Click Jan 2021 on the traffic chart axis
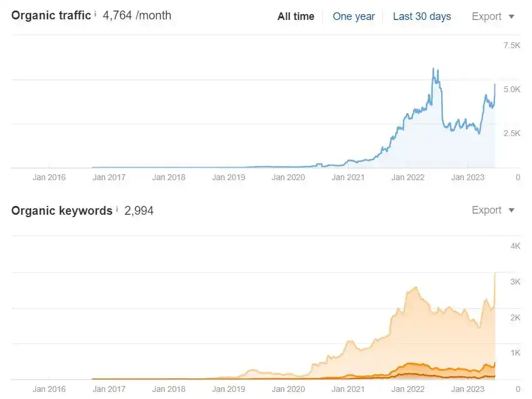This screenshot has width=532, height=399. click(348, 177)
